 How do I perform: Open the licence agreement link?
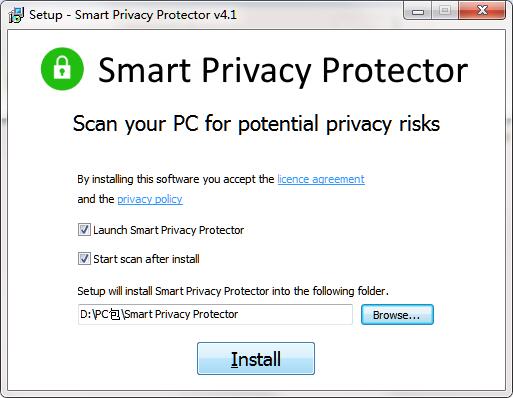(x=321, y=179)
